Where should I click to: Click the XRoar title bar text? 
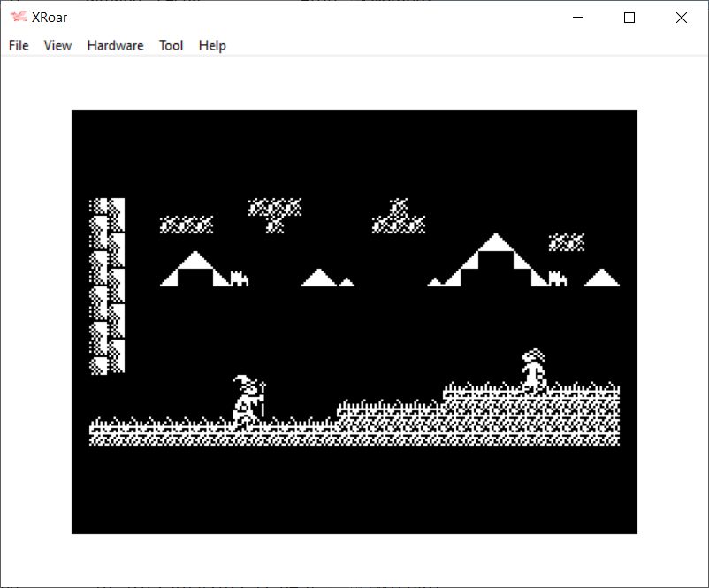point(50,18)
